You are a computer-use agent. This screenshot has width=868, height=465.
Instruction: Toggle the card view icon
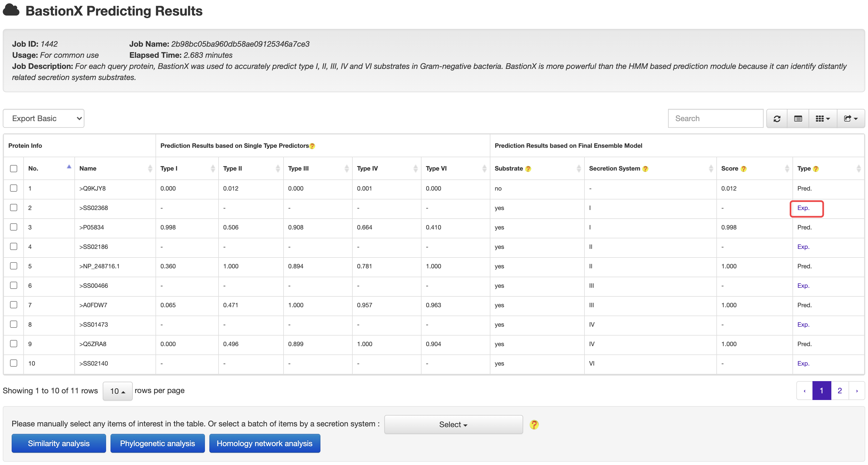point(797,119)
